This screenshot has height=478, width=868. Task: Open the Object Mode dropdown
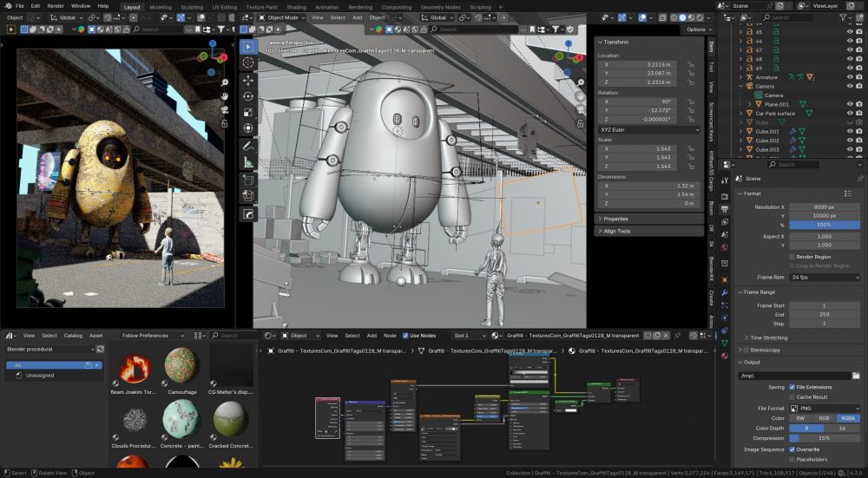click(282, 17)
